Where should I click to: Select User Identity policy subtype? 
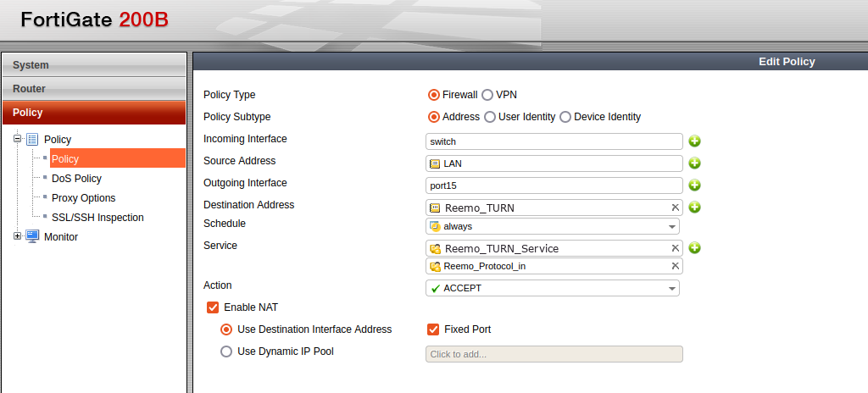click(490, 117)
